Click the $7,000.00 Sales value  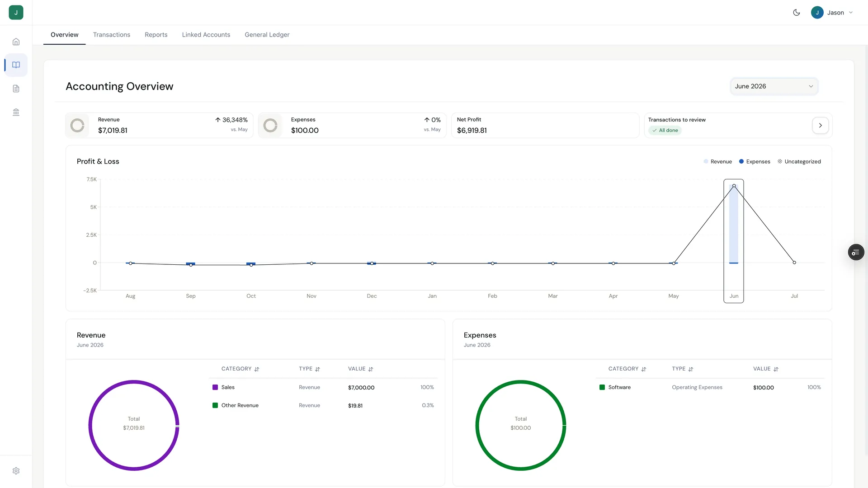pyautogui.click(x=361, y=388)
